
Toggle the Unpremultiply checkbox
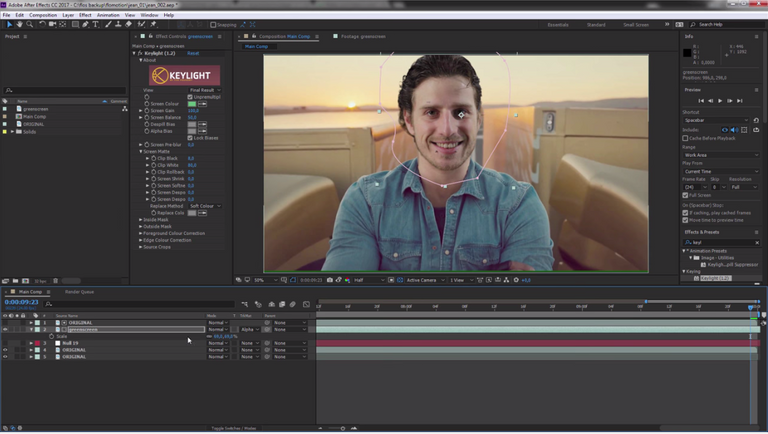[190, 97]
